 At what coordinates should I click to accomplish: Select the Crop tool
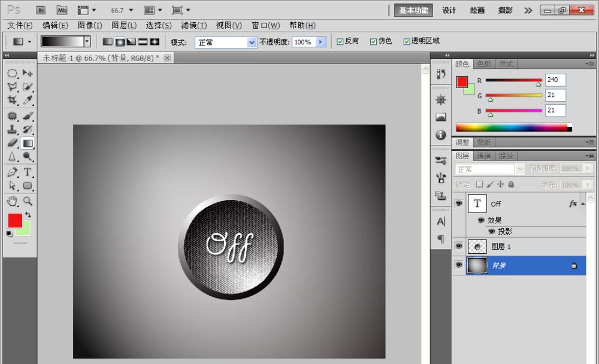(x=12, y=101)
